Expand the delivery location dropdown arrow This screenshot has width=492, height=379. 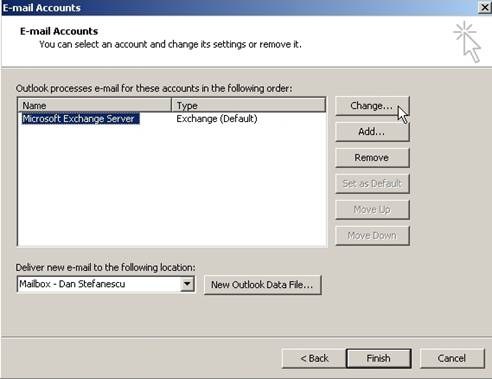(x=187, y=284)
